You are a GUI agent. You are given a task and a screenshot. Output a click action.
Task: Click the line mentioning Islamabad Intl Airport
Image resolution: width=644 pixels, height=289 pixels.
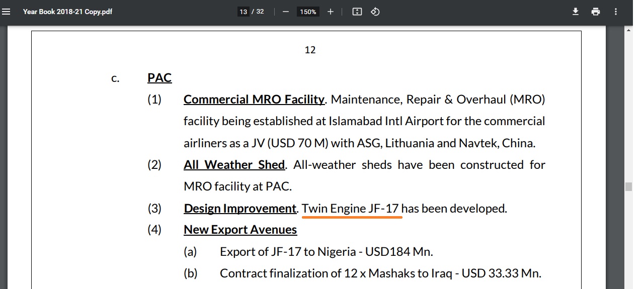coord(364,122)
